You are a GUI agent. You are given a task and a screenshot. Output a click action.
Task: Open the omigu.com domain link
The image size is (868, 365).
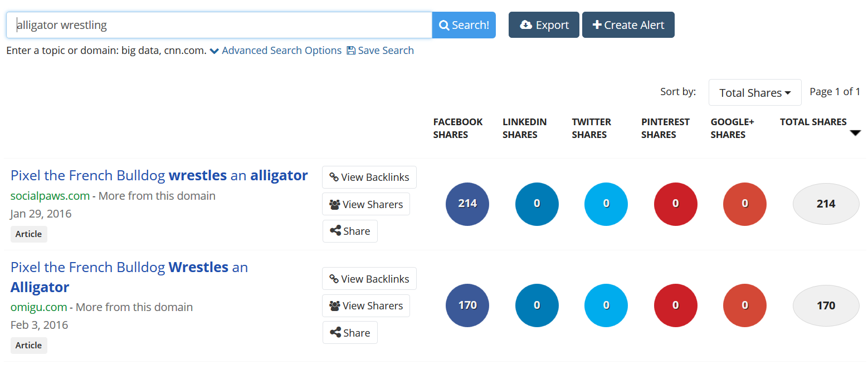click(38, 307)
